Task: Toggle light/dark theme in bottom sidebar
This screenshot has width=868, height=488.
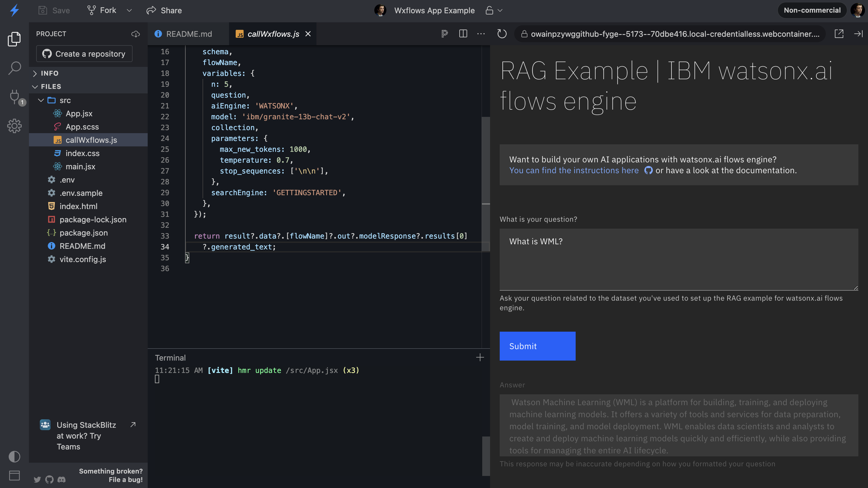Action: coord(14,457)
